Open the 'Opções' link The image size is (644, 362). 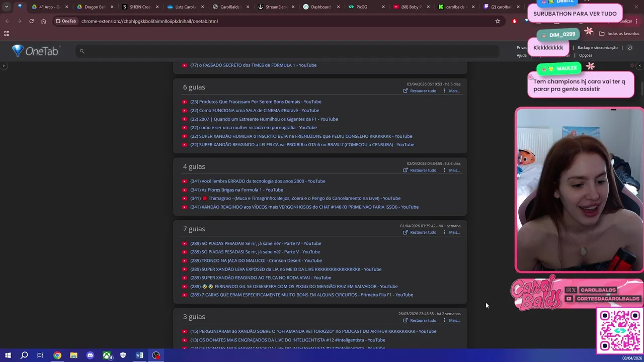tap(586, 55)
